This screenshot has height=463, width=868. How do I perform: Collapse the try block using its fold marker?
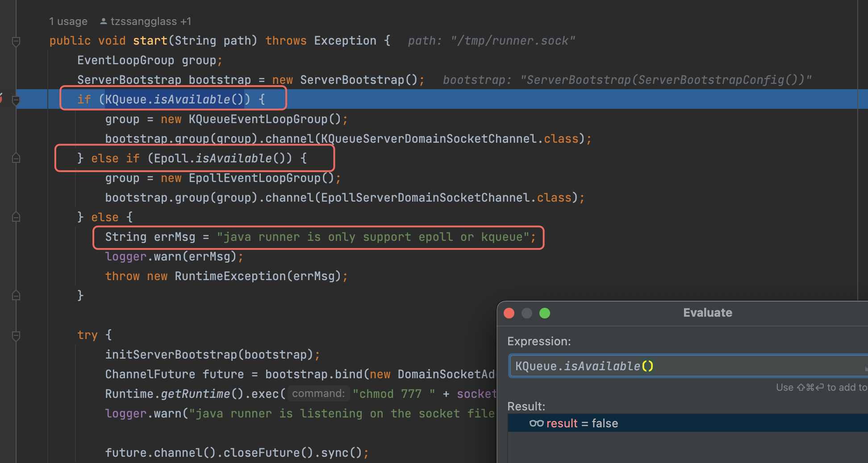16,335
